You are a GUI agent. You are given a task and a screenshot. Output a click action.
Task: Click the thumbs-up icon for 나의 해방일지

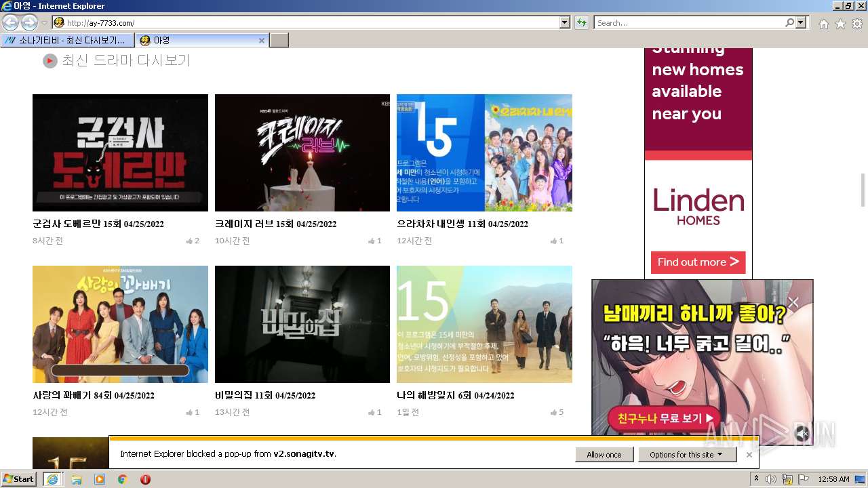[x=553, y=412]
